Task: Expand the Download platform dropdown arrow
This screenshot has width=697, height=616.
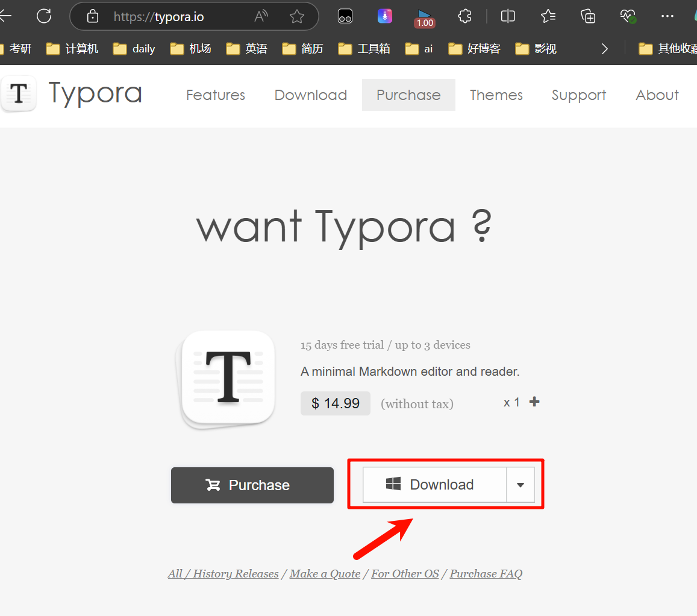Action: point(520,485)
